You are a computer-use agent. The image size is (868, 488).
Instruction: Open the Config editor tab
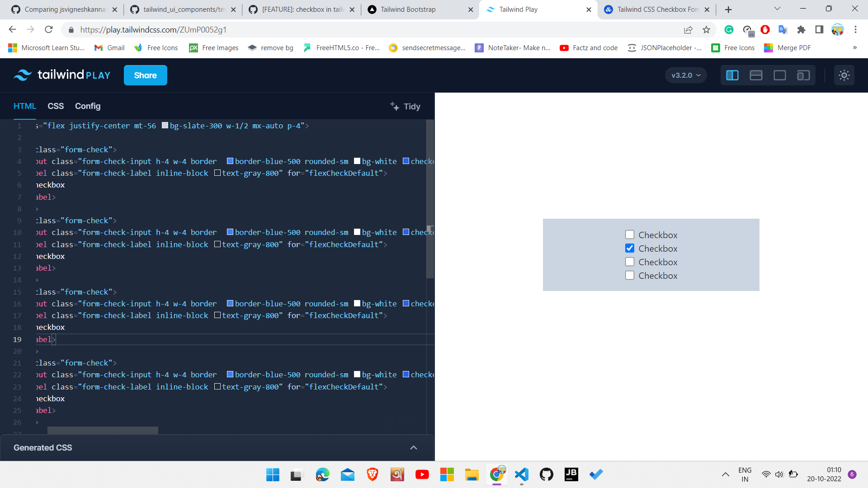(88, 106)
